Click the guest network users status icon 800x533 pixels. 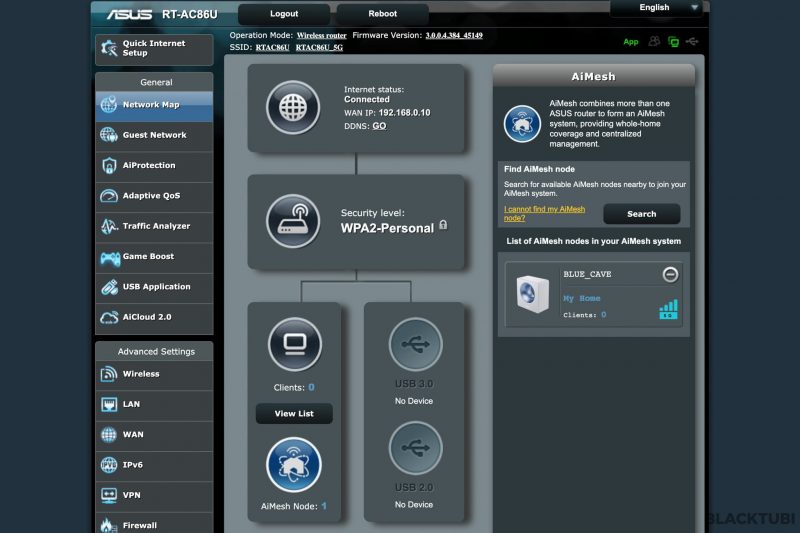pyautogui.click(x=654, y=41)
